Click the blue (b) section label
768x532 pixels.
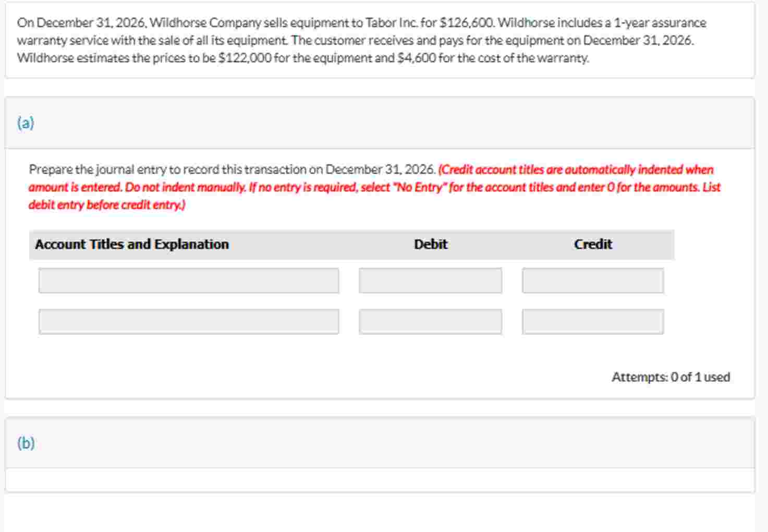pyautogui.click(x=25, y=443)
